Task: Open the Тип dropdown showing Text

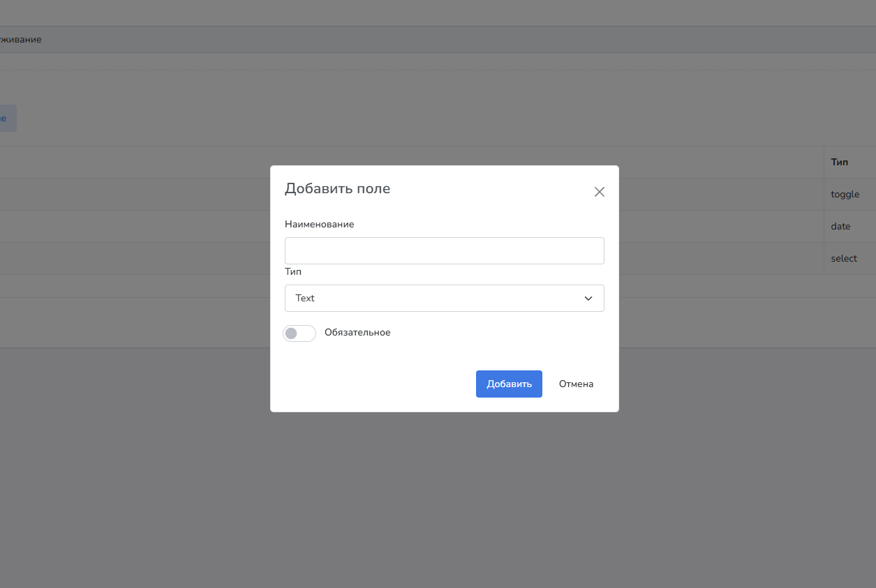Action: (444, 298)
